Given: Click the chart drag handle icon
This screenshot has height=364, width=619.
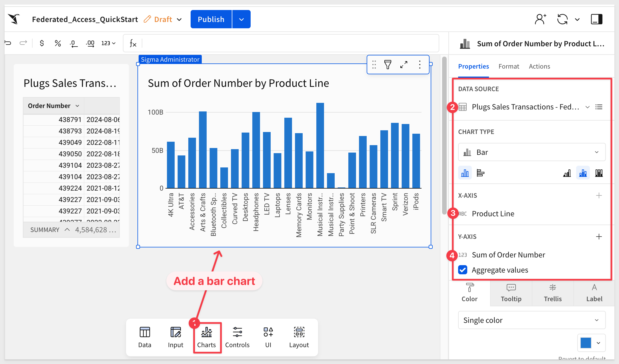Looking at the screenshot, I should pyautogui.click(x=374, y=65).
